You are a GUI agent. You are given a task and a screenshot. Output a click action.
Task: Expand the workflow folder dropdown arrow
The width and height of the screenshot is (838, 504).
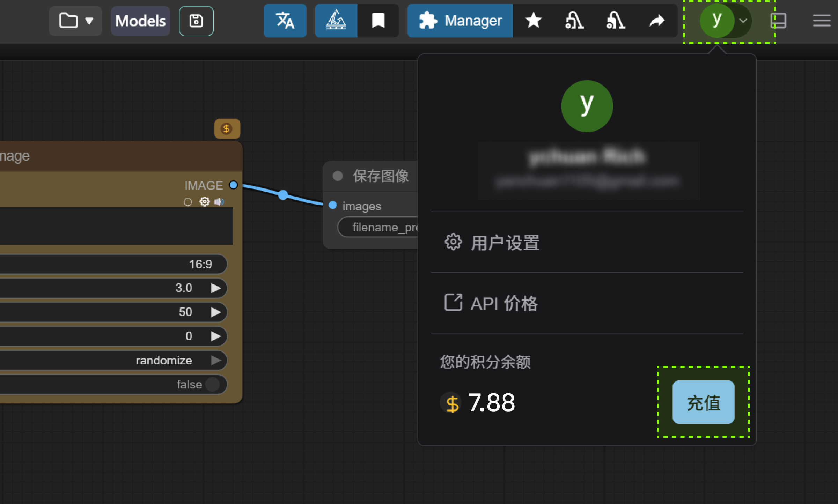pyautogui.click(x=90, y=21)
